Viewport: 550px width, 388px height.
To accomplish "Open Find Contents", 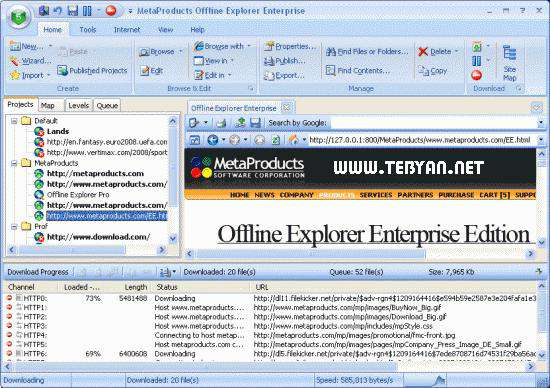I will pos(358,70).
